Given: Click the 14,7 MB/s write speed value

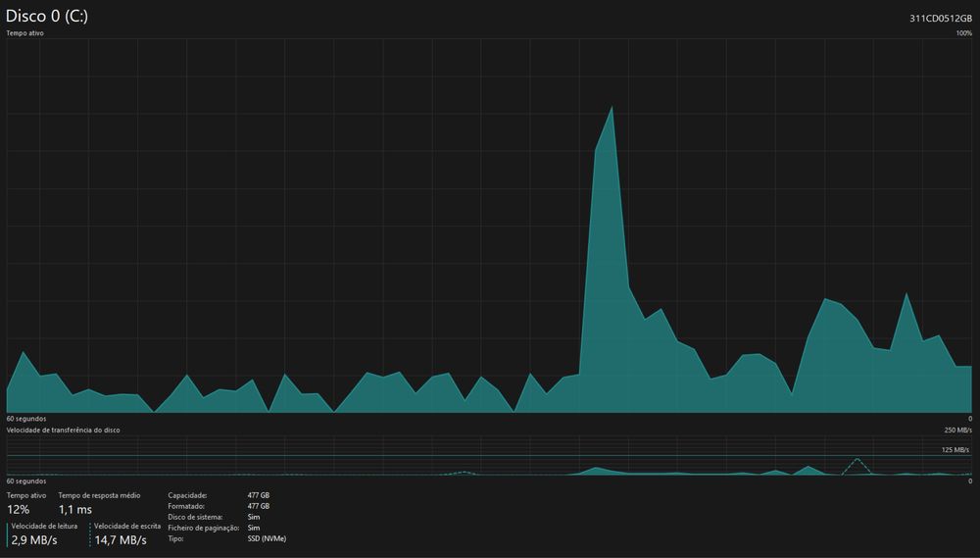Looking at the screenshot, I should tap(121, 540).
